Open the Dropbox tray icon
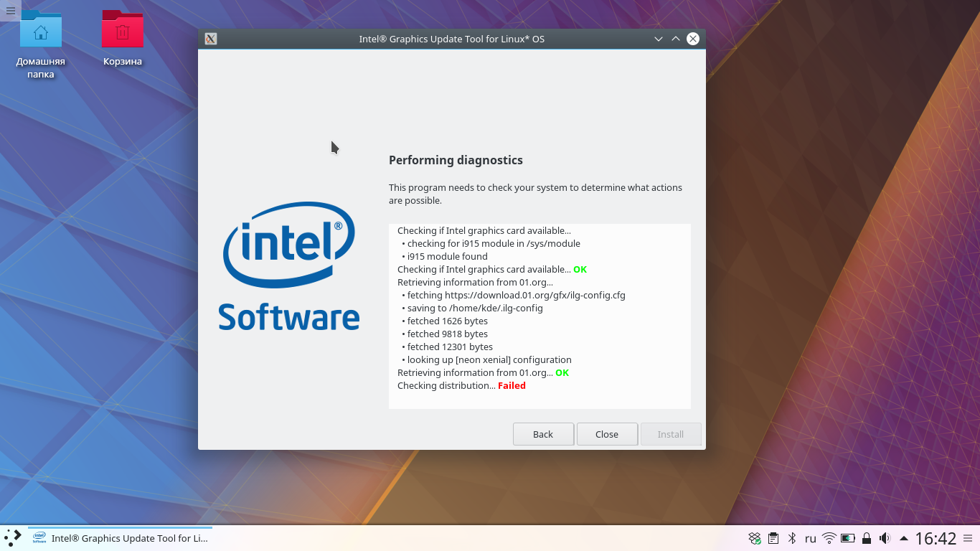The height and width of the screenshot is (551, 980). [x=755, y=538]
